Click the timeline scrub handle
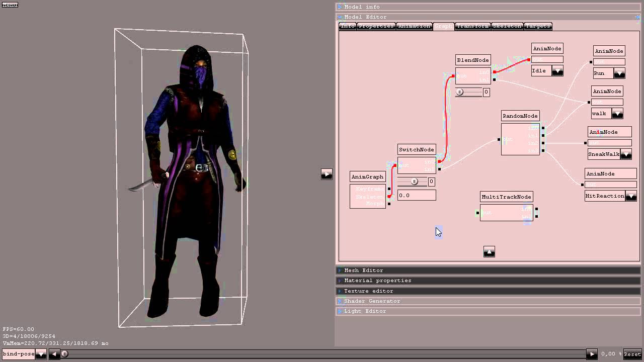The height and width of the screenshot is (362, 644). (x=64, y=354)
